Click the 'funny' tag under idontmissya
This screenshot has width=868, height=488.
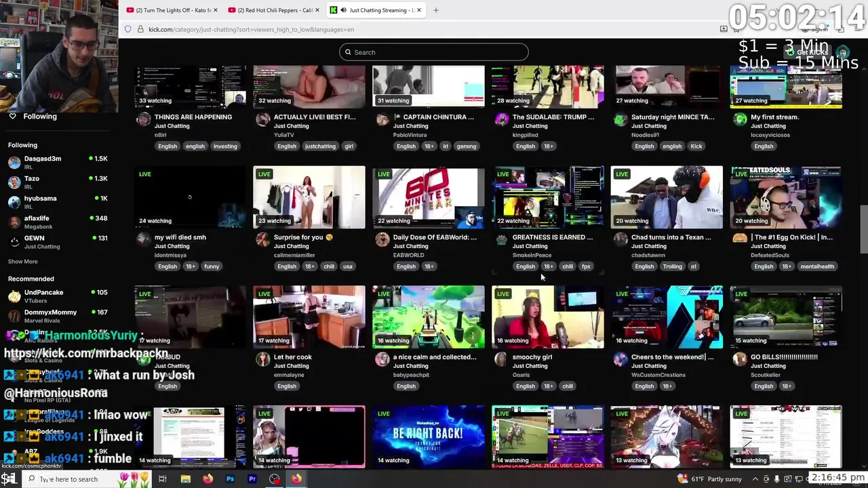coord(212,266)
